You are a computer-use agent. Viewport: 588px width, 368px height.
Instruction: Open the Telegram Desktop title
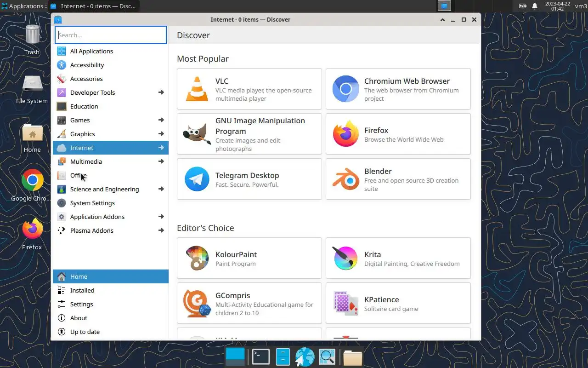[x=247, y=175]
